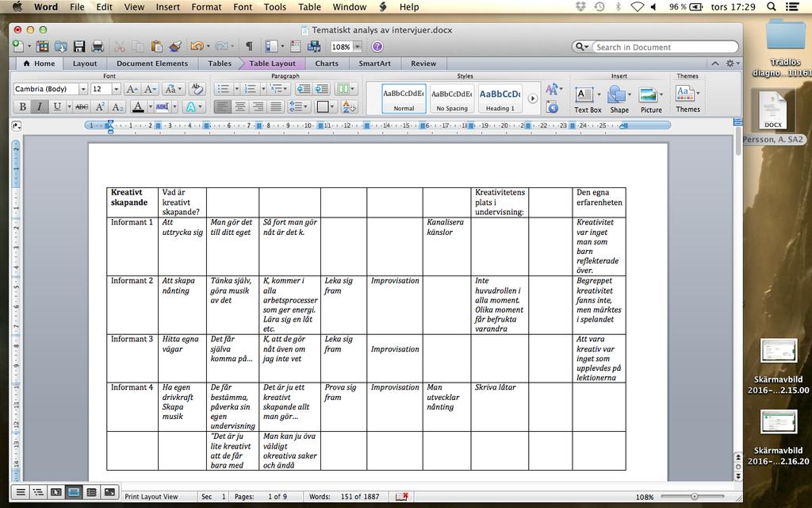Click the Help question mark icon
Image resolution: width=812 pixels, height=508 pixels.
click(x=377, y=47)
